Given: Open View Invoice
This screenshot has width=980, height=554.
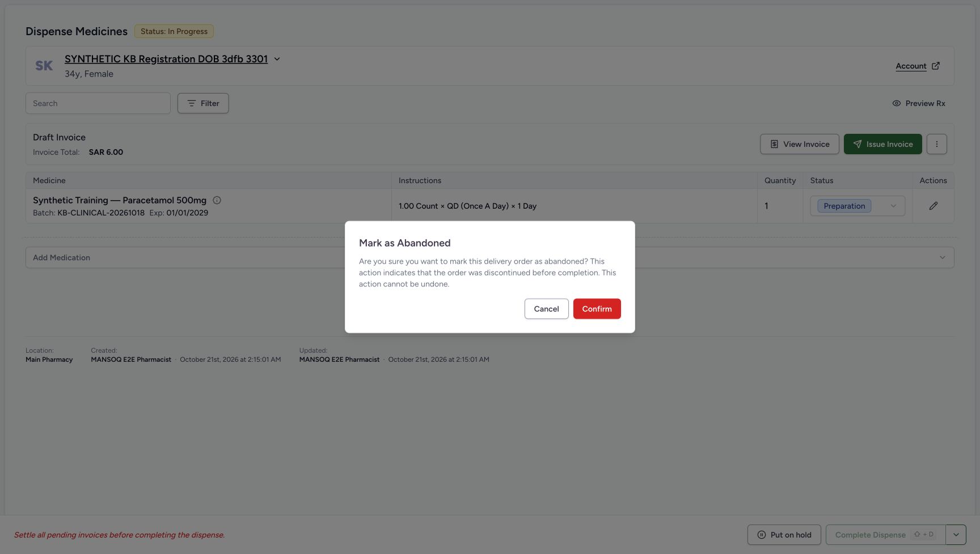Looking at the screenshot, I should pyautogui.click(x=800, y=144).
